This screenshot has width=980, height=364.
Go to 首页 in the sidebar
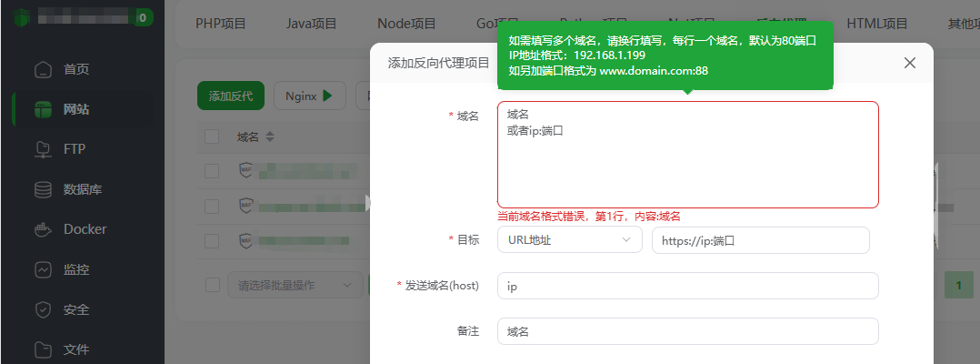coord(76,69)
